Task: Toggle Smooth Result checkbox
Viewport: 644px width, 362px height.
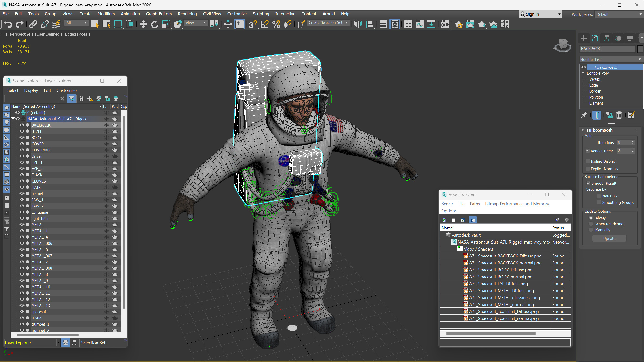Action: click(x=588, y=183)
